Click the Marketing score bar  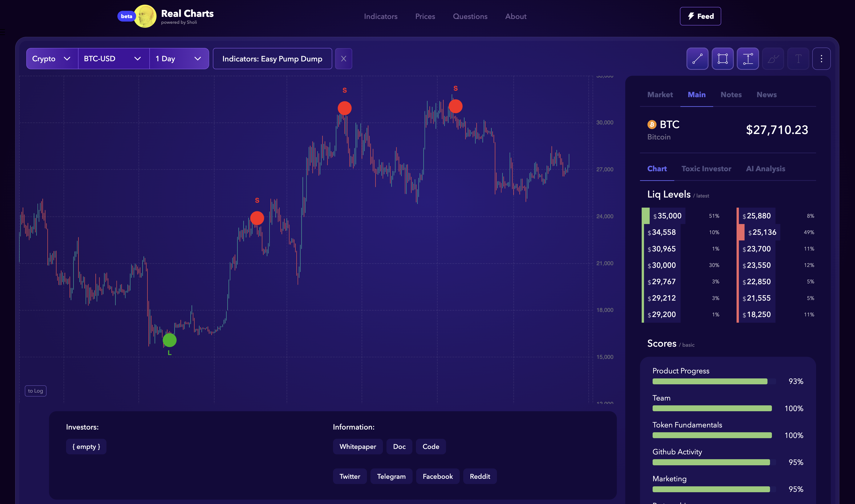pos(714,489)
